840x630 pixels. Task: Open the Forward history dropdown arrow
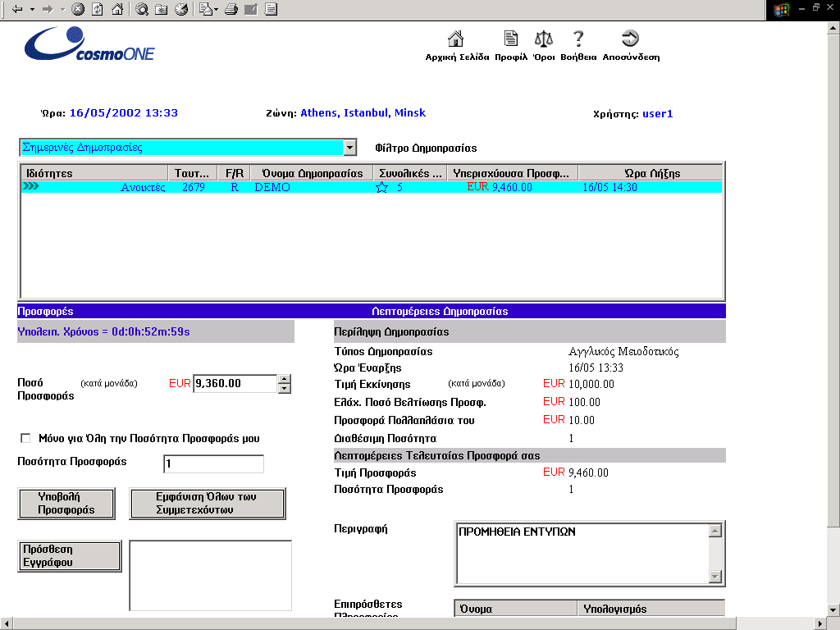coord(62,9)
